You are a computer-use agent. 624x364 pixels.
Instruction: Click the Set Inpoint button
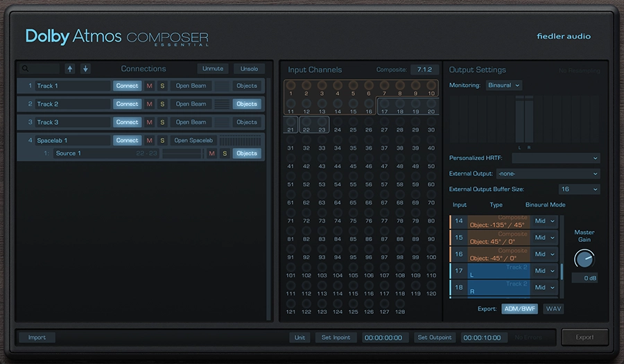point(336,338)
